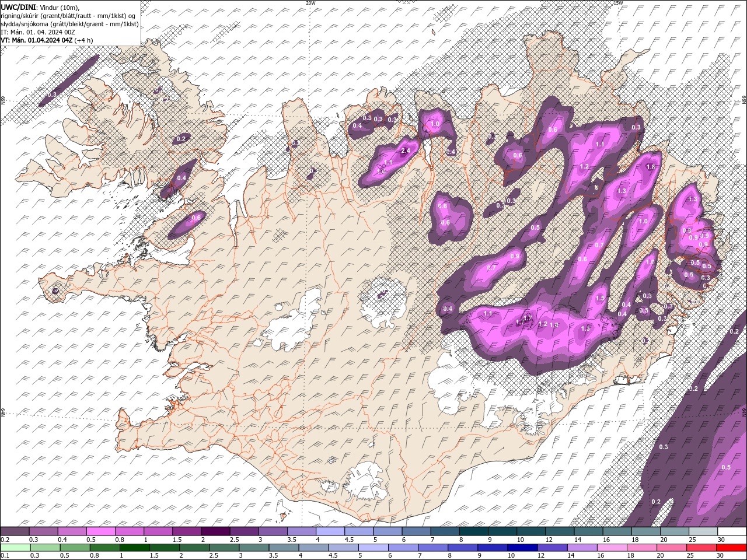Click the 'slydda/snjókoma' legend description line
Viewport: 747px width, 560px height.
click(70, 24)
